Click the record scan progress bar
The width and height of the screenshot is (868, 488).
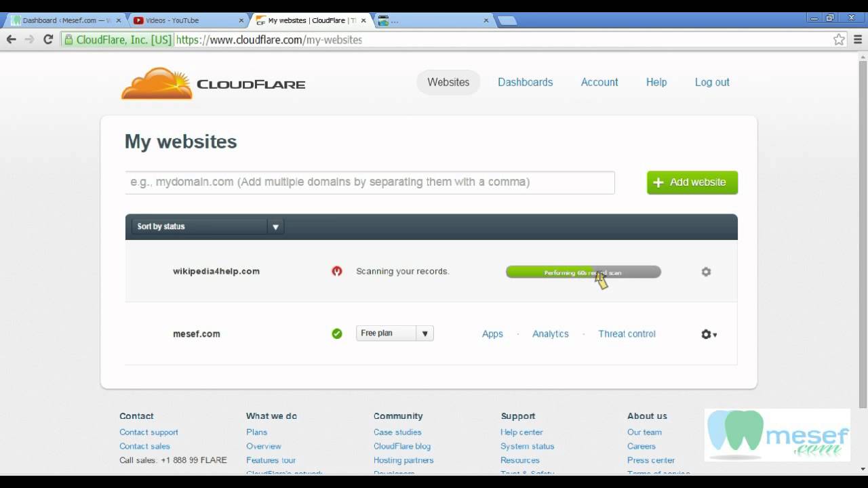pyautogui.click(x=583, y=272)
